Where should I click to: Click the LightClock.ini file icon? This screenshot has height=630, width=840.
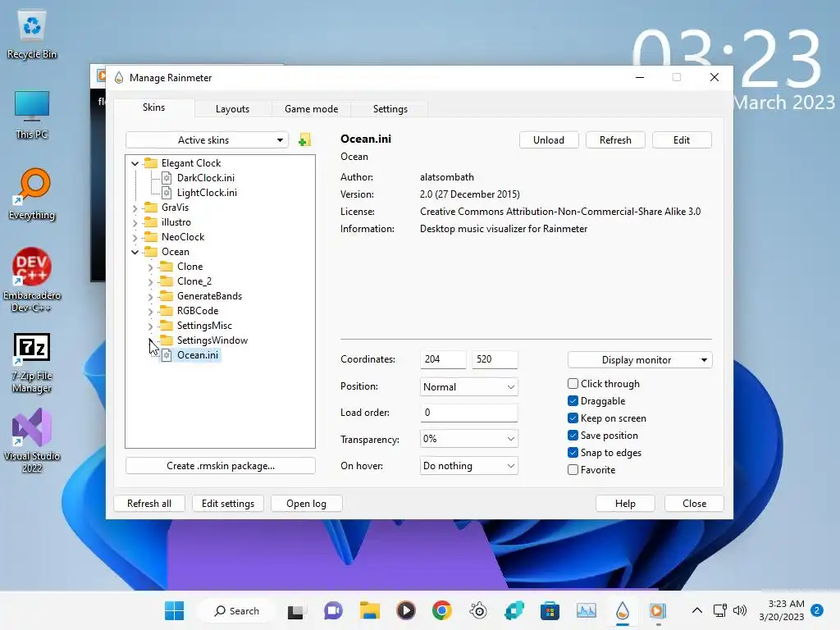coord(167,193)
